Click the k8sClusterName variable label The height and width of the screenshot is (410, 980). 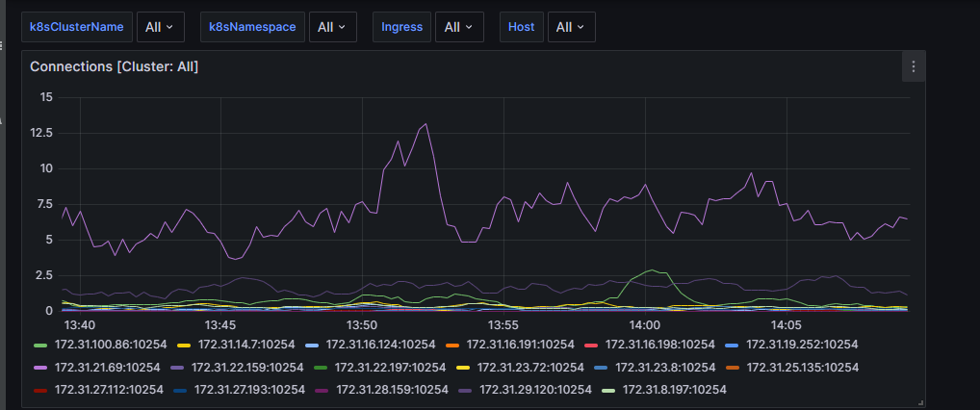[77, 27]
